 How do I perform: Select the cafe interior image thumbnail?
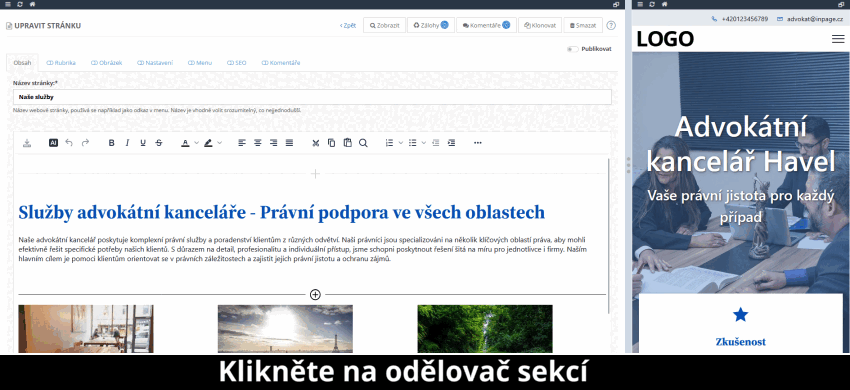(x=86, y=329)
